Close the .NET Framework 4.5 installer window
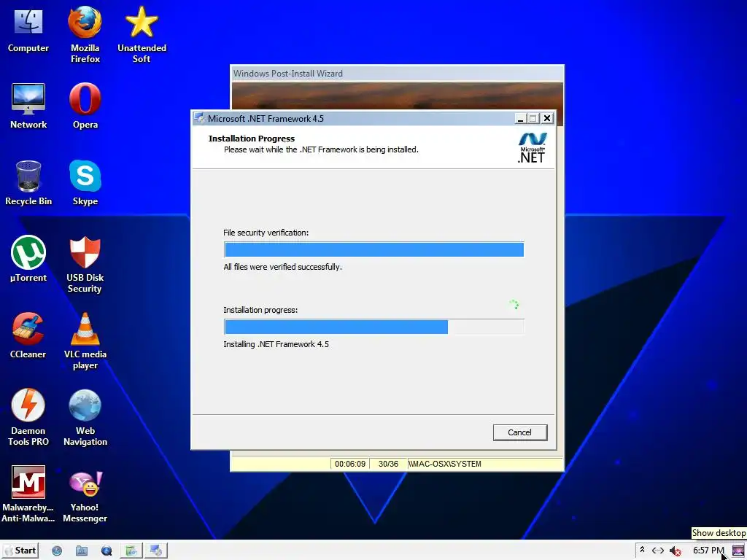The width and height of the screenshot is (747, 560). click(547, 118)
